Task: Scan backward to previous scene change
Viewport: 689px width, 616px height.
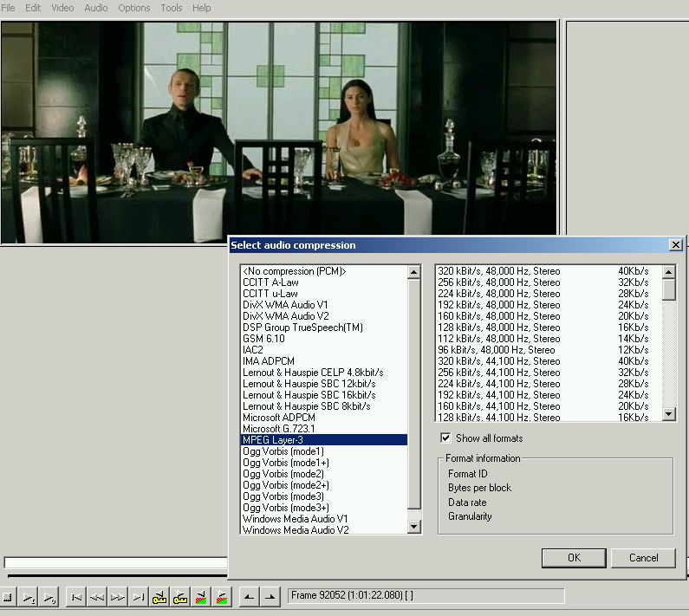Action: pyautogui.click(x=201, y=597)
